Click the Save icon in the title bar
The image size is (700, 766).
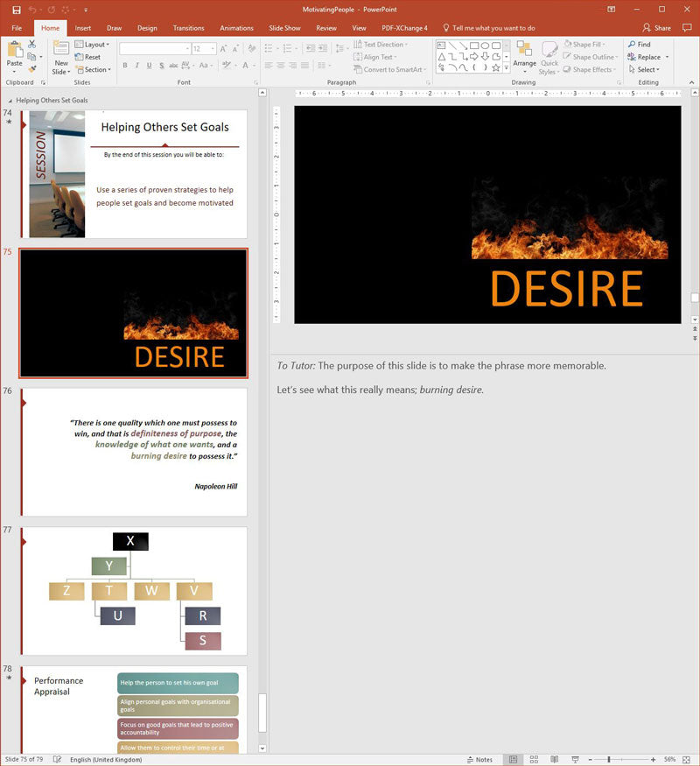tap(17, 10)
